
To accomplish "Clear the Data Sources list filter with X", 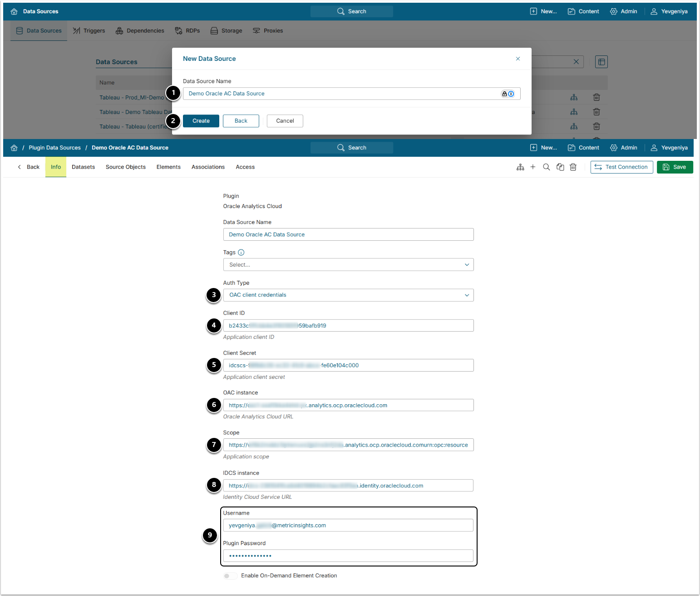I will (576, 62).
